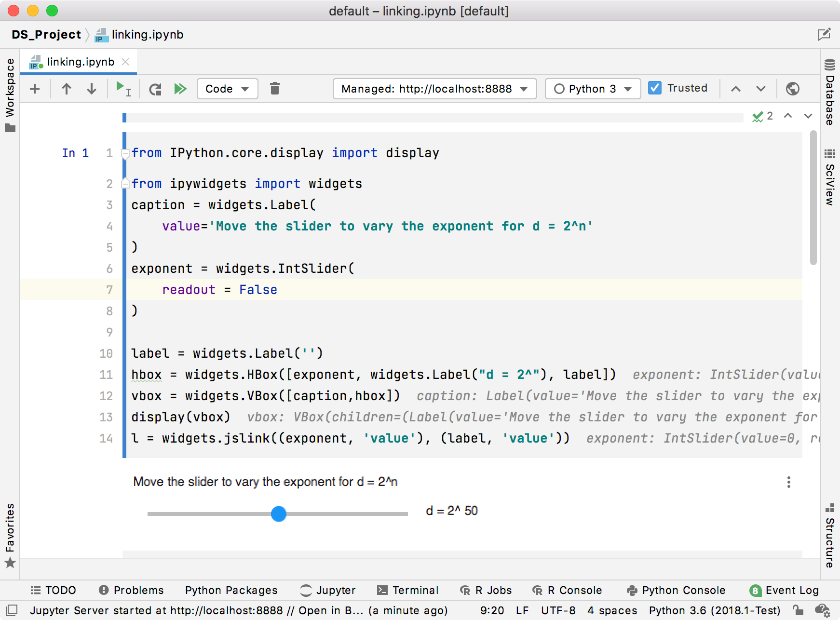Go to next cell chevron in toolbar
Viewport: 840px width, 620px height.
point(761,89)
